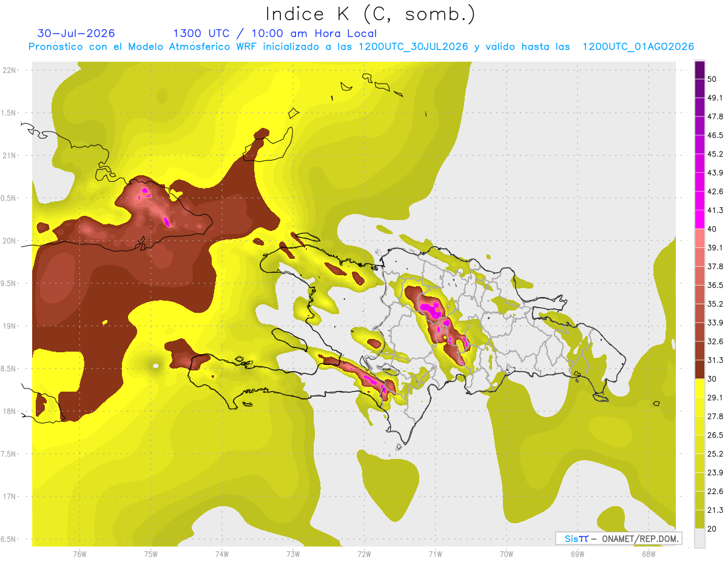Click '1300 UTC / 10:00 am Hora Local'
The height and width of the screenshot is (562, 728).
274,33
